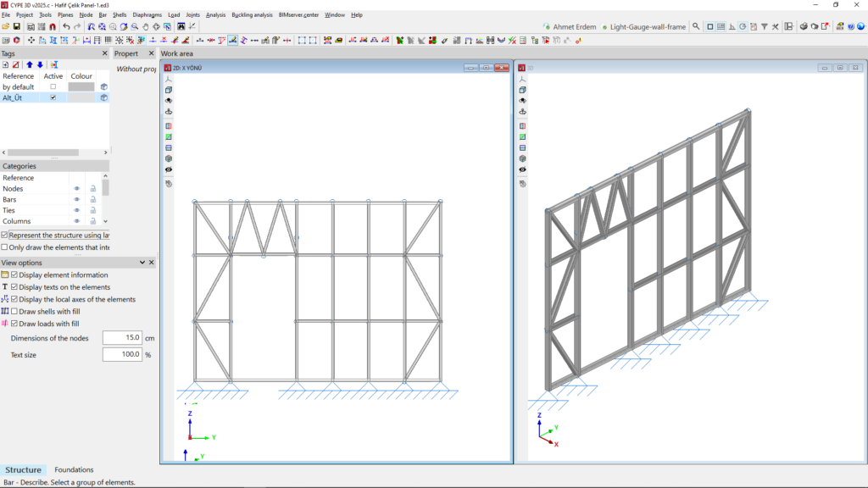Collapse the View options panel chevron
868x488 pixels.
[141, 263]
